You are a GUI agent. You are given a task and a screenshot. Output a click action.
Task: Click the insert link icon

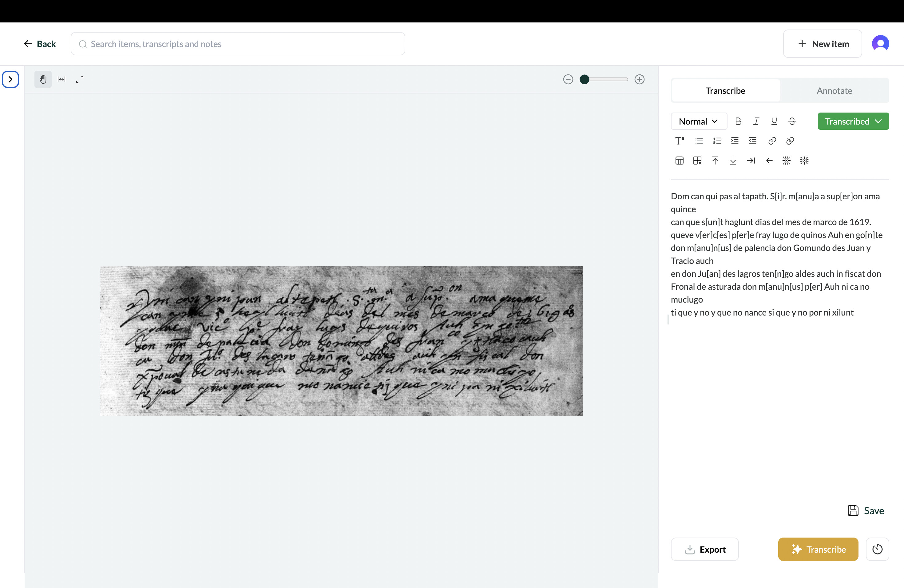point(772,141)
